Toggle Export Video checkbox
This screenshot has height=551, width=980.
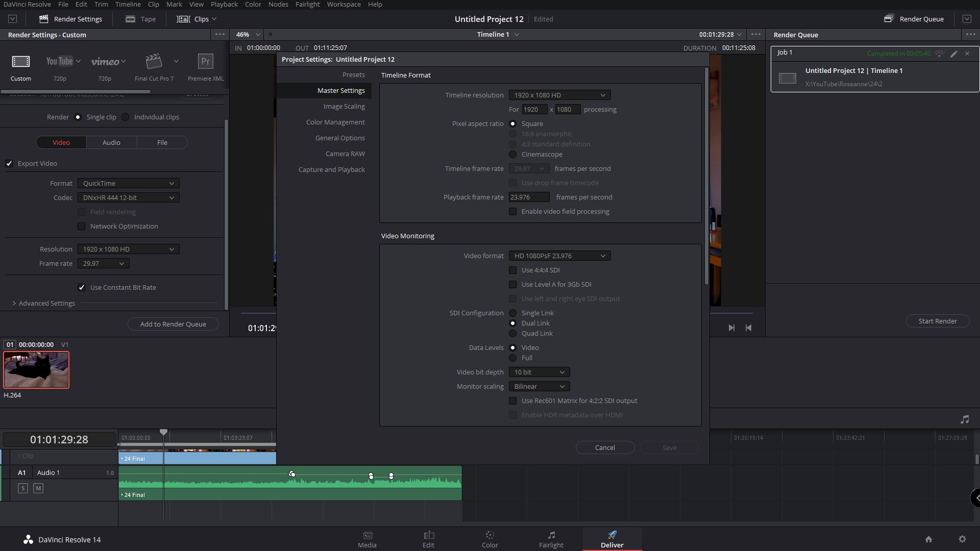point(9,163)
